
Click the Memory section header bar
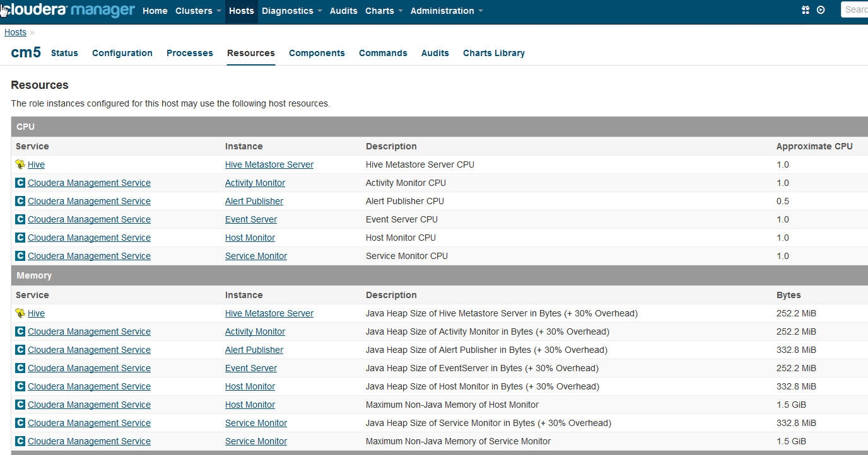coord(439,275)
